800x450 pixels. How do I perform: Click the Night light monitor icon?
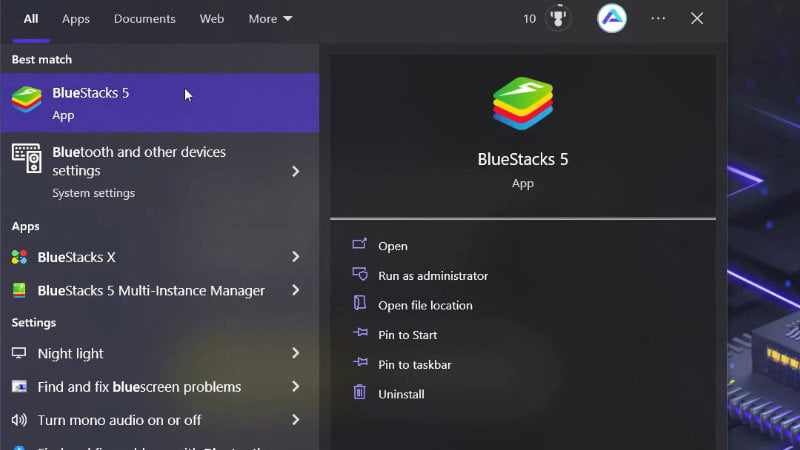coord(19,354)
